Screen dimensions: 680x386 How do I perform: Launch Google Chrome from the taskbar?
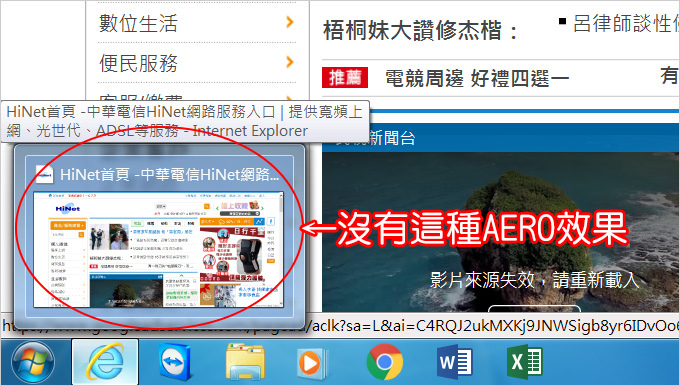coord(384,362)
